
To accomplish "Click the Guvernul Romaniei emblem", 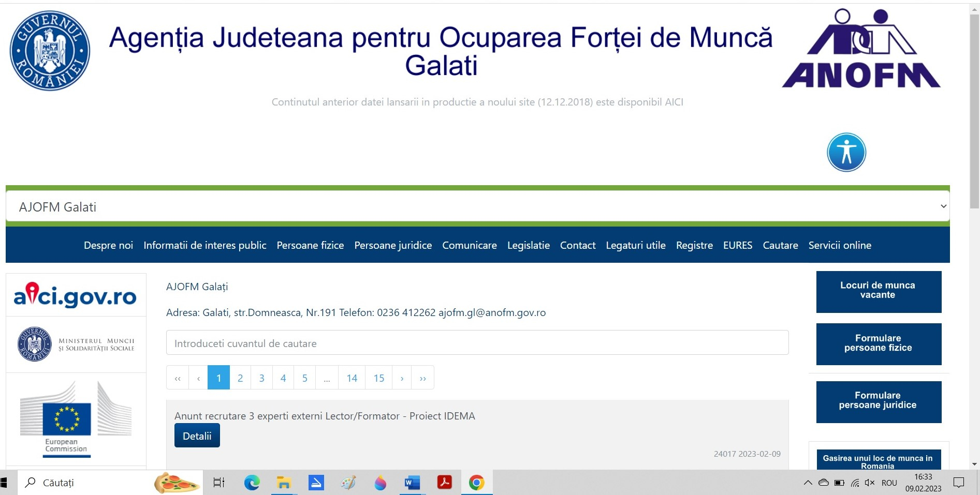I will pos(49,50).
